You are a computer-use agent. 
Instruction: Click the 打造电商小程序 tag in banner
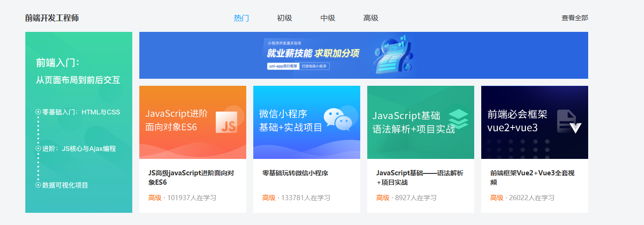pos(314,66)
